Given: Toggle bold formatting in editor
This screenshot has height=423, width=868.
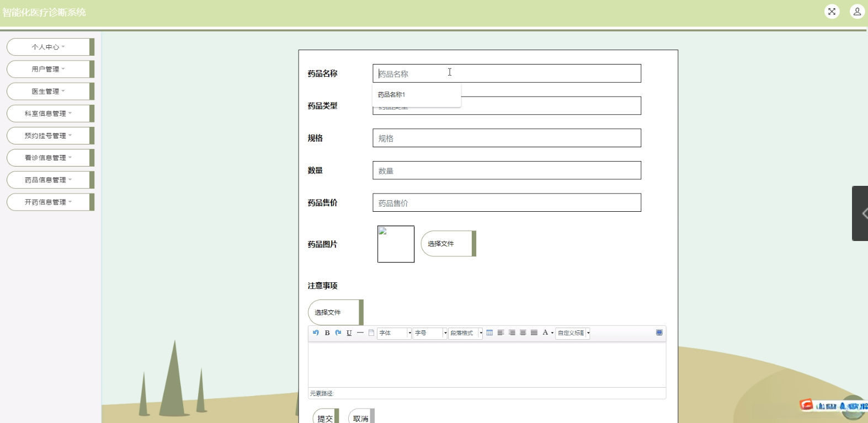Looking at the screenshot, I should coord(327,333).
